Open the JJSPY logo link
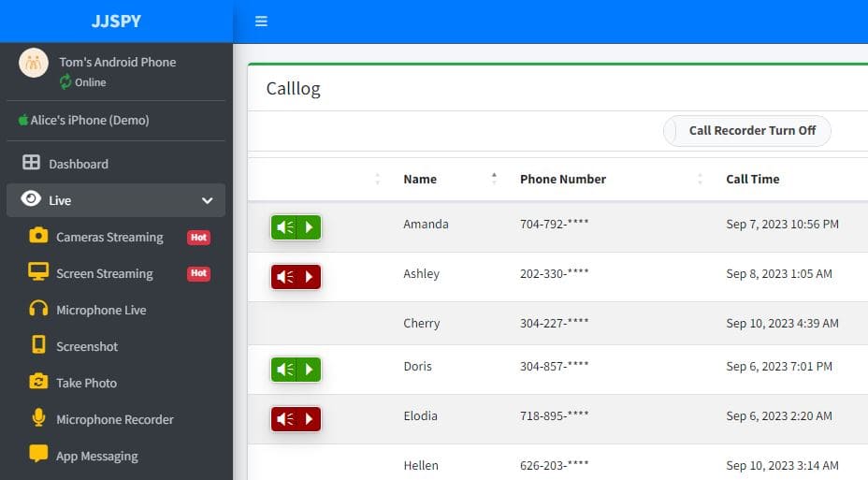This screenshot has height=480, width=868. point(116,21)
